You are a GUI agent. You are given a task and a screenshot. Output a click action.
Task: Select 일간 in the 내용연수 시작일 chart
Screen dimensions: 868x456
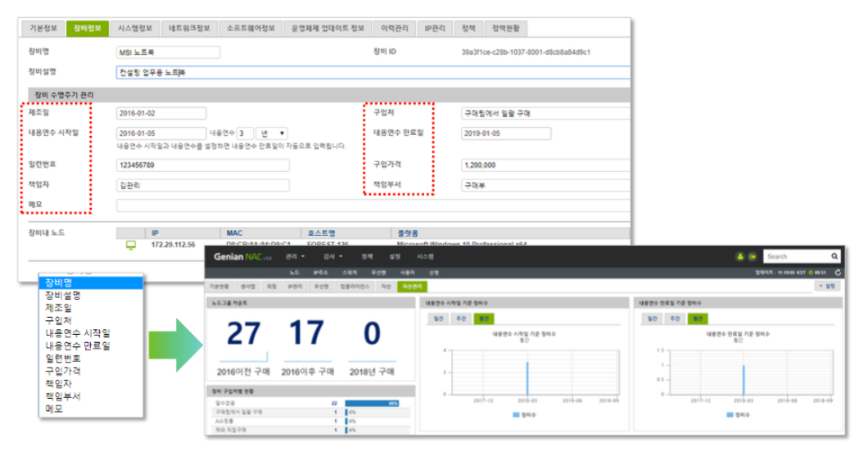[438, 318]
